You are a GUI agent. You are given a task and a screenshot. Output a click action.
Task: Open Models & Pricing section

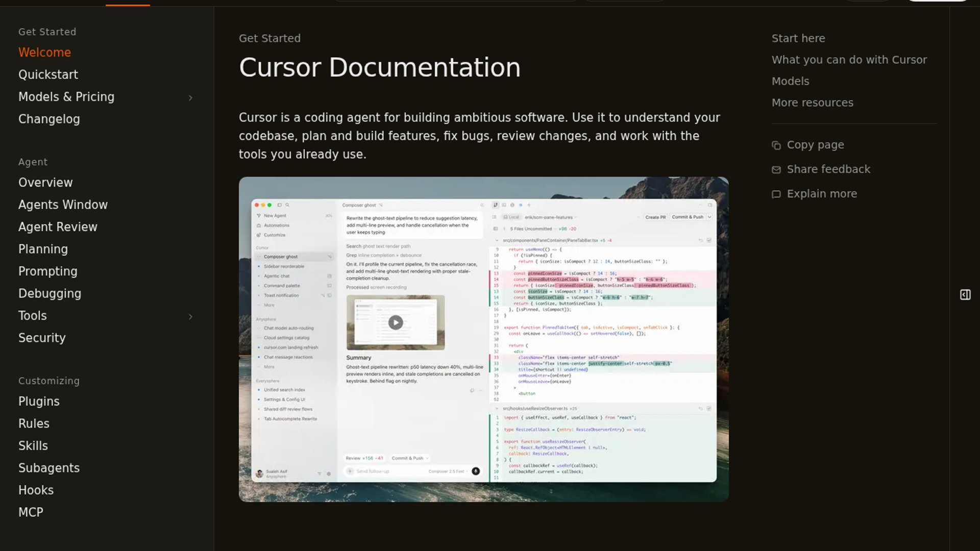66,97
